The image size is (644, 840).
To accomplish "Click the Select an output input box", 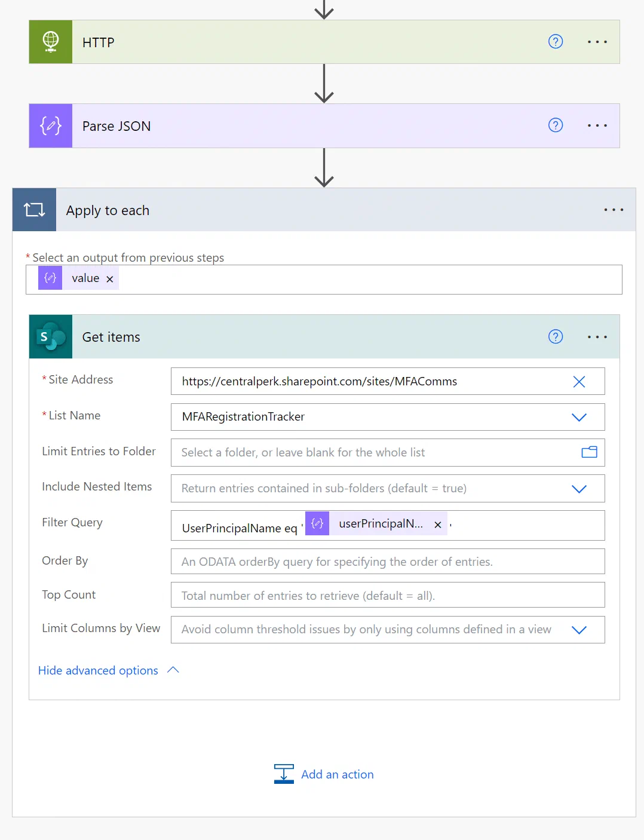I will pyautogui.click(x=324, y=280).
